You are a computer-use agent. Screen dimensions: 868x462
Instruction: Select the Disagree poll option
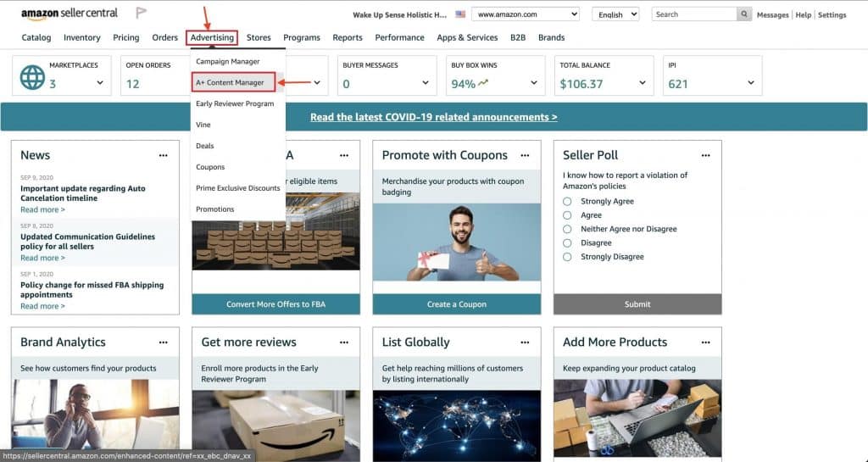567,243
